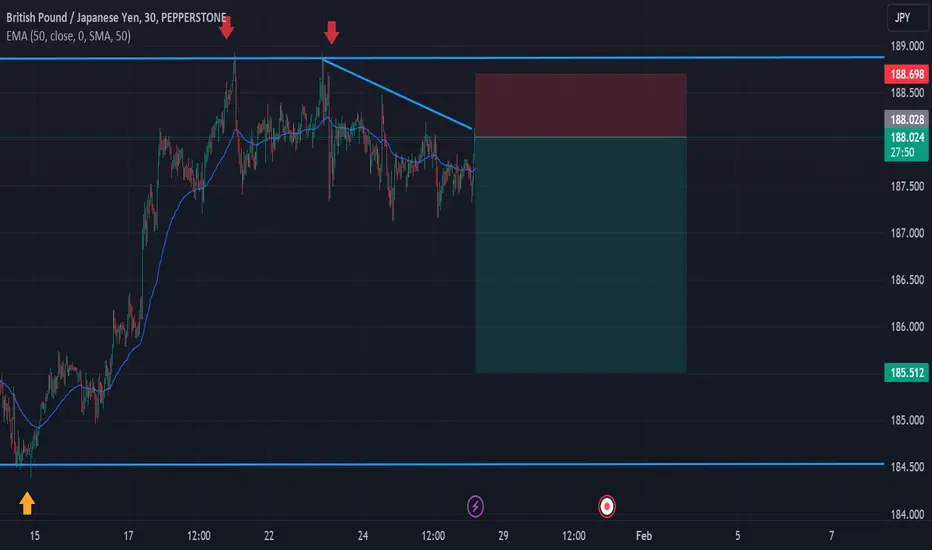Screen dimensions: 932x550
Task: Select the red stop-loss zone of position
Action: 581,105
